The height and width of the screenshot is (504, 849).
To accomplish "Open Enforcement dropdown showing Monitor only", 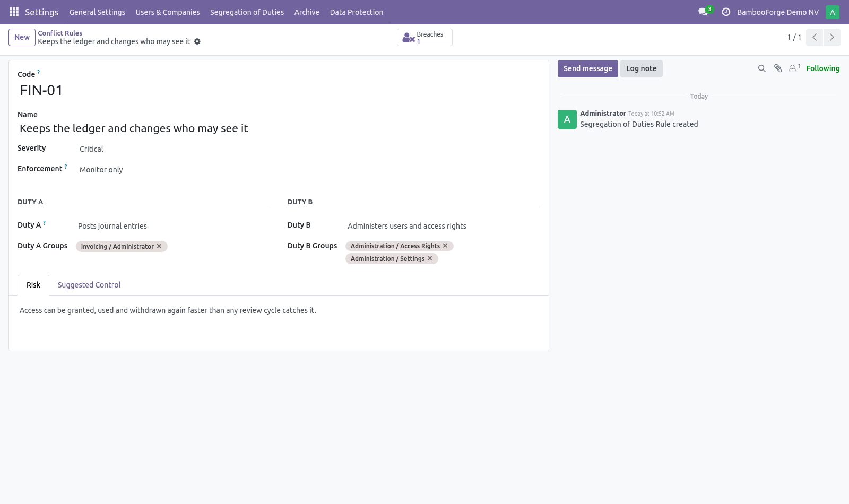I will pyautogui.click(x=174, y=170).
